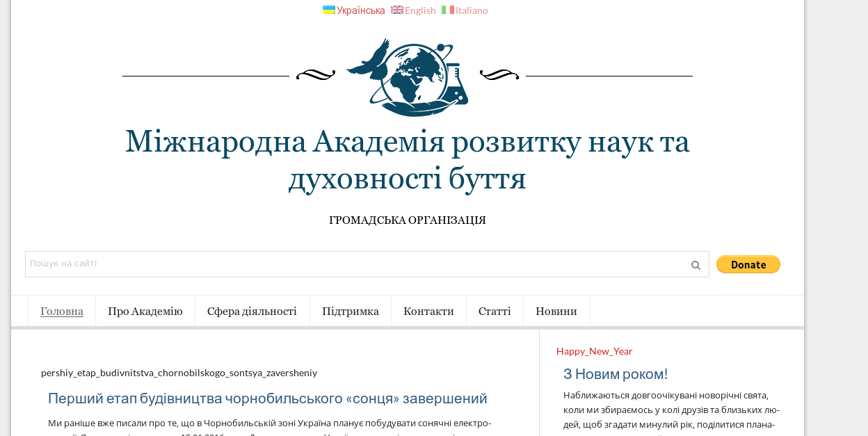Open the Про Академію menu
Viewport: 868px width, 436px height.
click(145, 312)
